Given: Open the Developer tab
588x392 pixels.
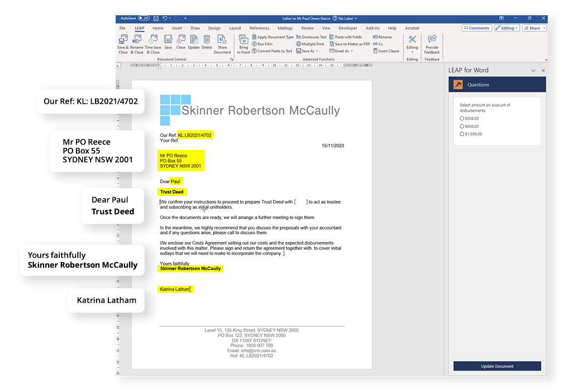Looking at the screenshot, I should (348, 28).
